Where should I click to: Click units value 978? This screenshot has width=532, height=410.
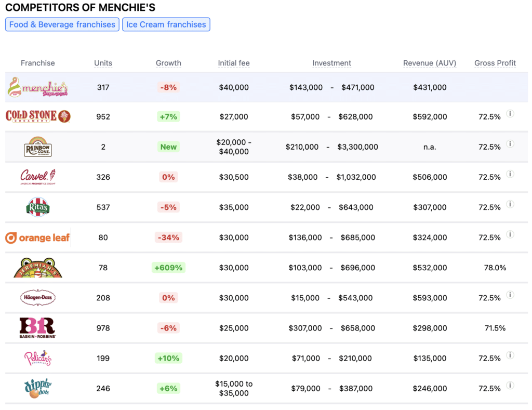pyautogui.click(x=103, y=328)
